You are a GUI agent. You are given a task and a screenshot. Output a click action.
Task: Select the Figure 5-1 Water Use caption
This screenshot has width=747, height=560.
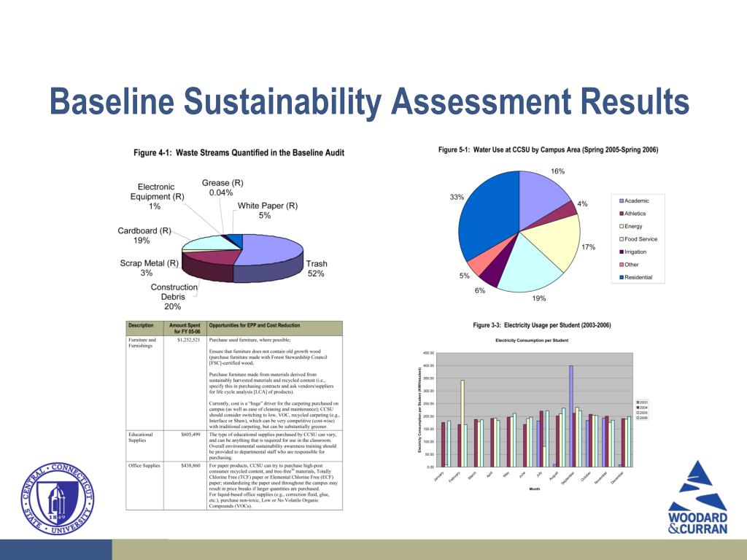pyautogui.click(x=548, y=149)
